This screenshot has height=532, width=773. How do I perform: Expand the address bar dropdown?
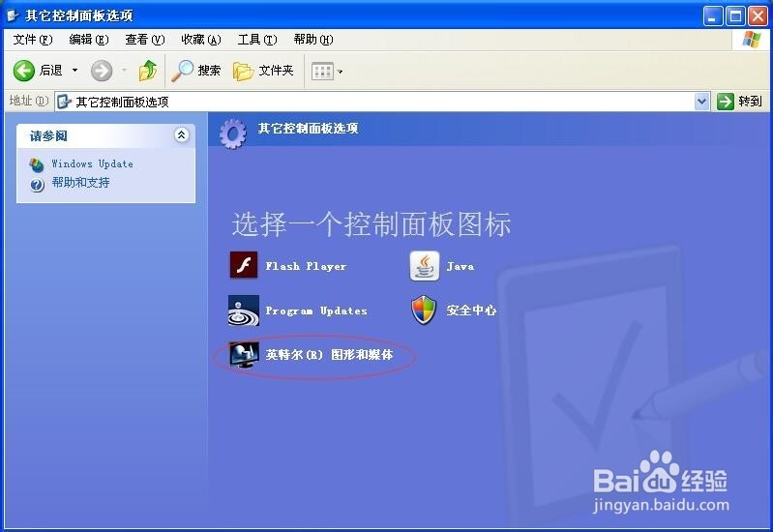coord(701,102)
